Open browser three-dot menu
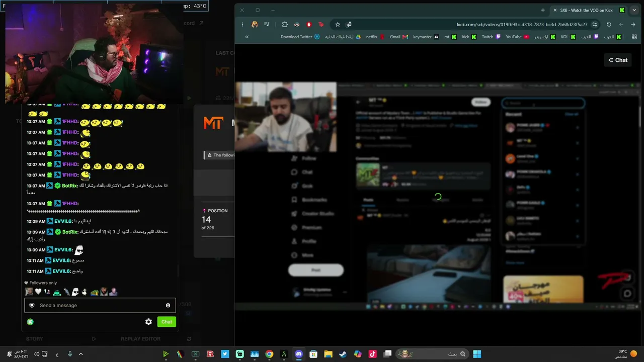This screenshot has width=644, height=362. pos(242,24)
